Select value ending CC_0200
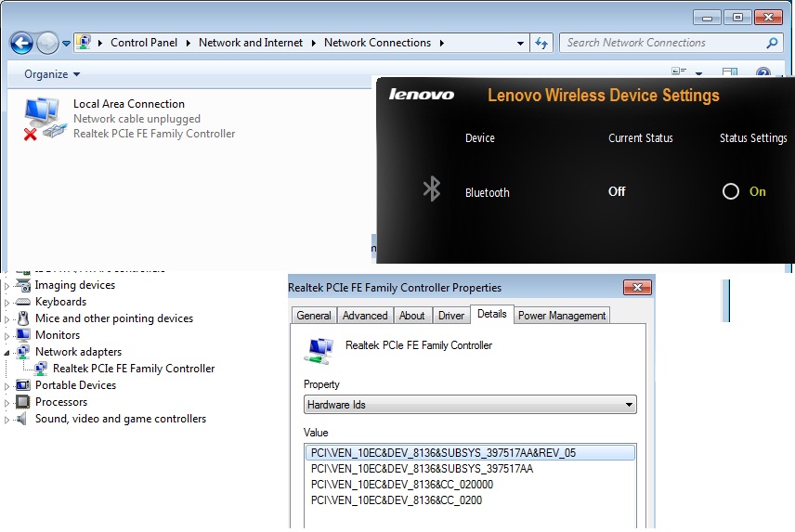 (396, 500)
